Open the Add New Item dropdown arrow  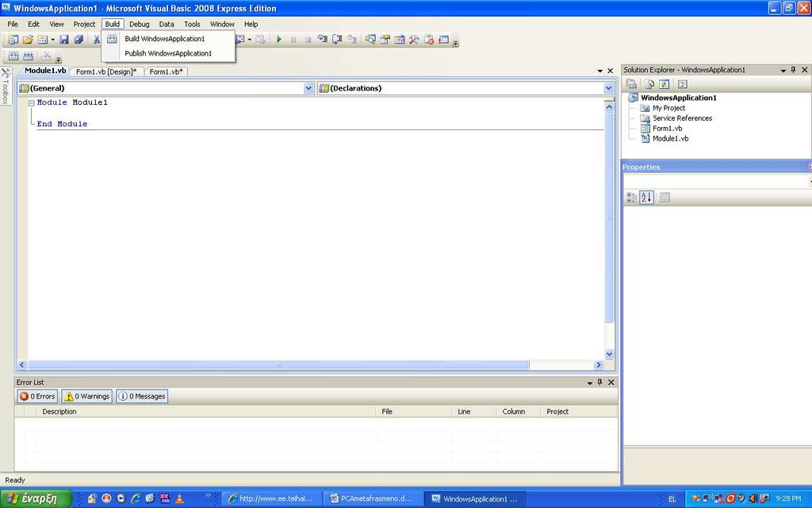tap(53, 40)
